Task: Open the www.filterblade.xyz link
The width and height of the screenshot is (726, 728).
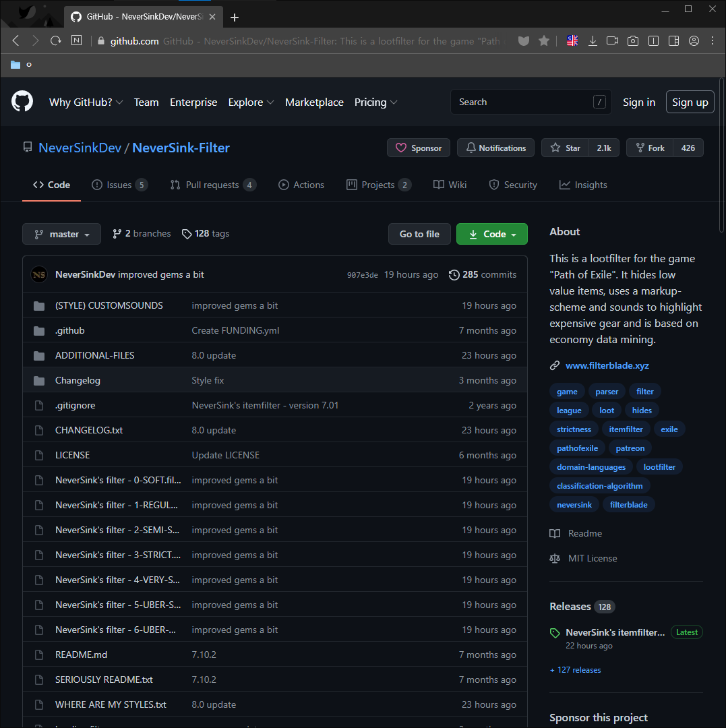Action: tap(607, 365)
